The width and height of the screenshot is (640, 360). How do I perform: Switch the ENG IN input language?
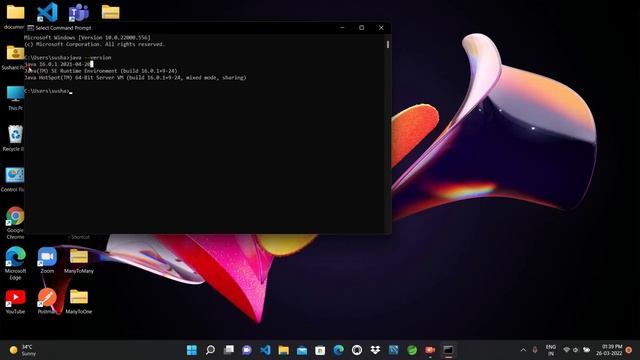[x=551, y=350]
